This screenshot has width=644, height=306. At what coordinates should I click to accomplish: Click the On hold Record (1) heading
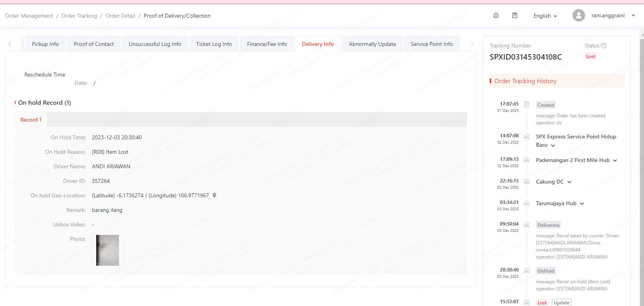pyautogui.click(x=44, y=102)
